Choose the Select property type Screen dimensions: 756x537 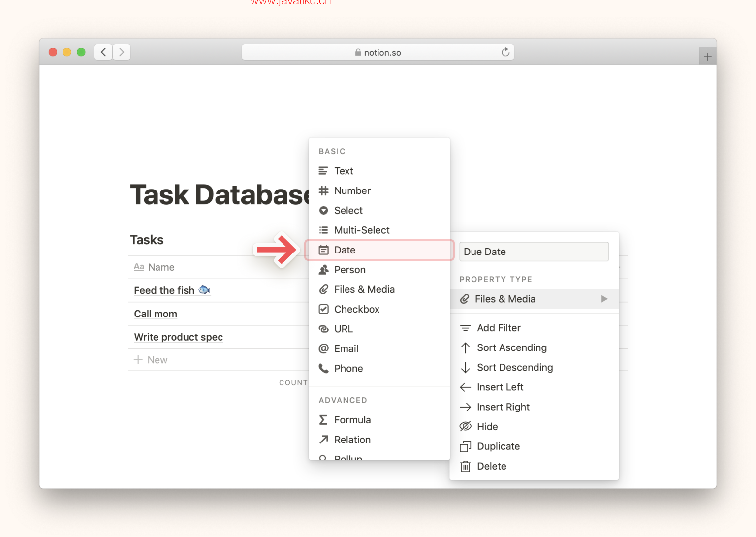pyautogui.click(x=348, y=211)
